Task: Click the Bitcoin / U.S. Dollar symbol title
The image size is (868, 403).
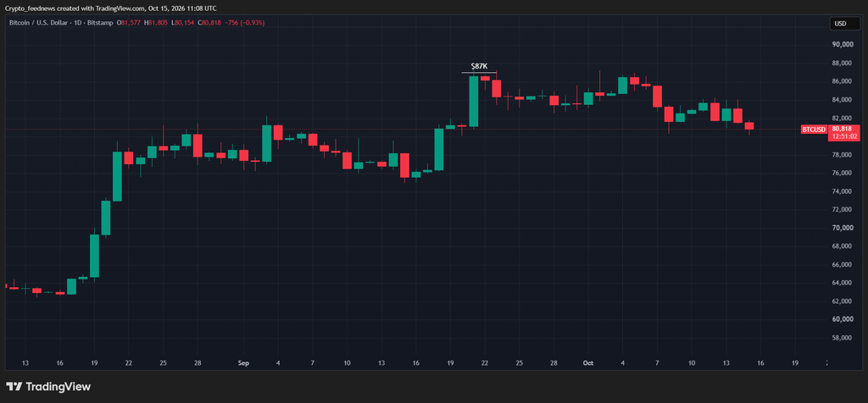Action: click(60, 23)
